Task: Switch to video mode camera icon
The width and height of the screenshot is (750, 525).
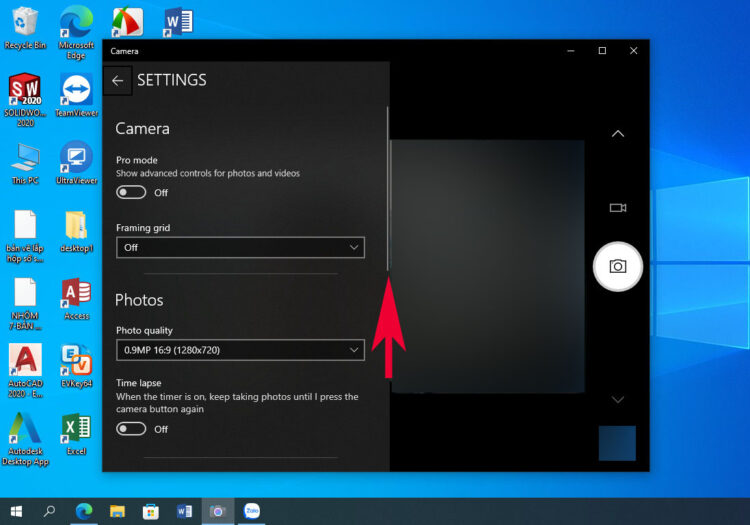Action: point(618,208)
